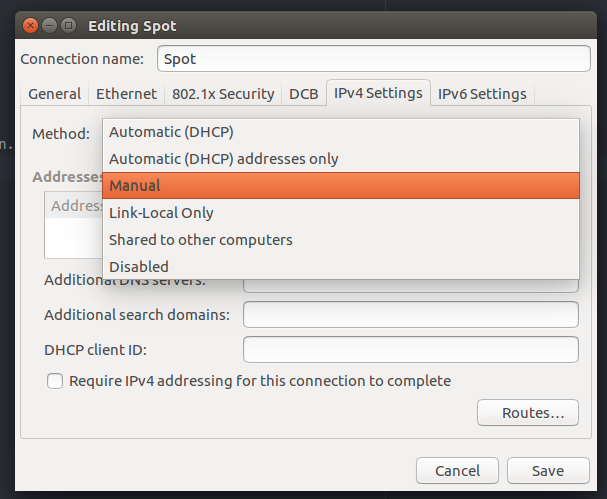The width and height of the screenshot is (607, 499).
Task: Open the 802.1x Security tab
Action: (x=223, y=94)
